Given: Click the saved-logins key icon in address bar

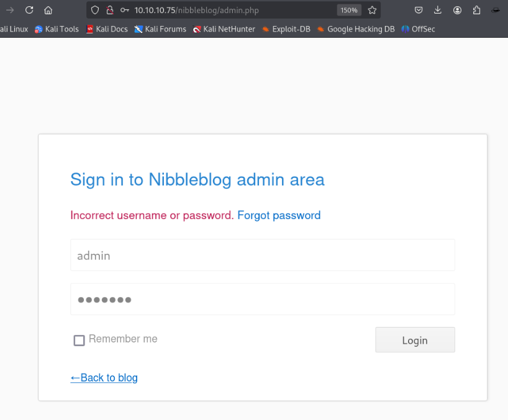Looking at the screenshot, I should [x=125, y=10].
